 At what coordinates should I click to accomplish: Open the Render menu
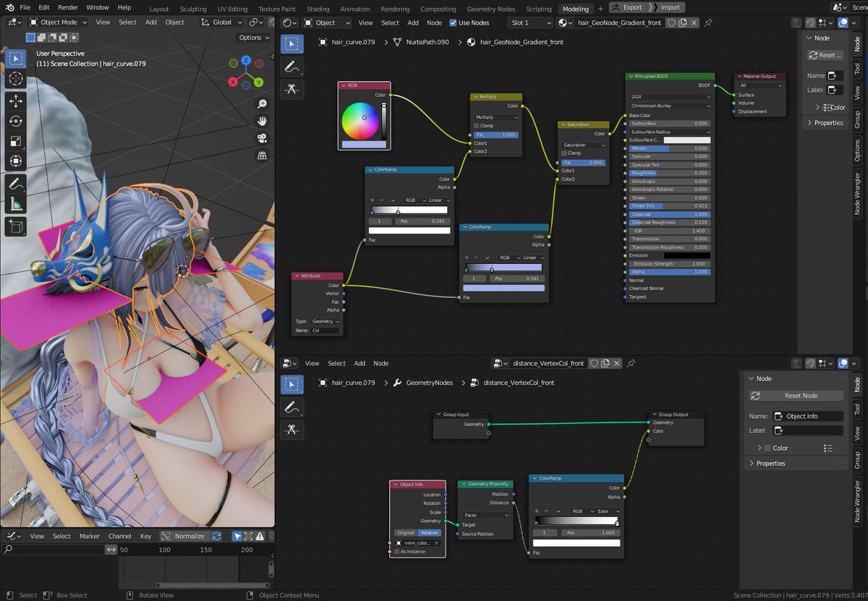(x=68, y=7)
